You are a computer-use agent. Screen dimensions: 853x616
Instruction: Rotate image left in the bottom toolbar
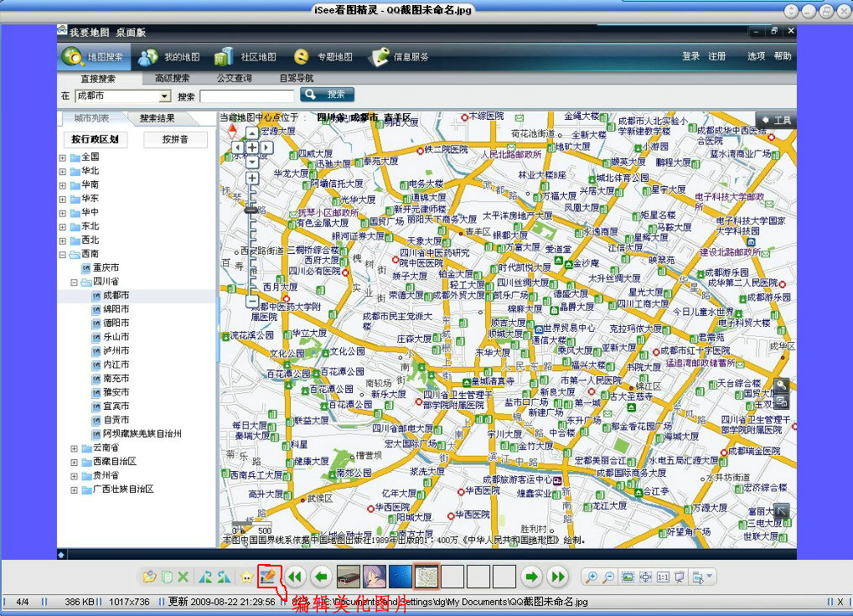coord(205,577)
